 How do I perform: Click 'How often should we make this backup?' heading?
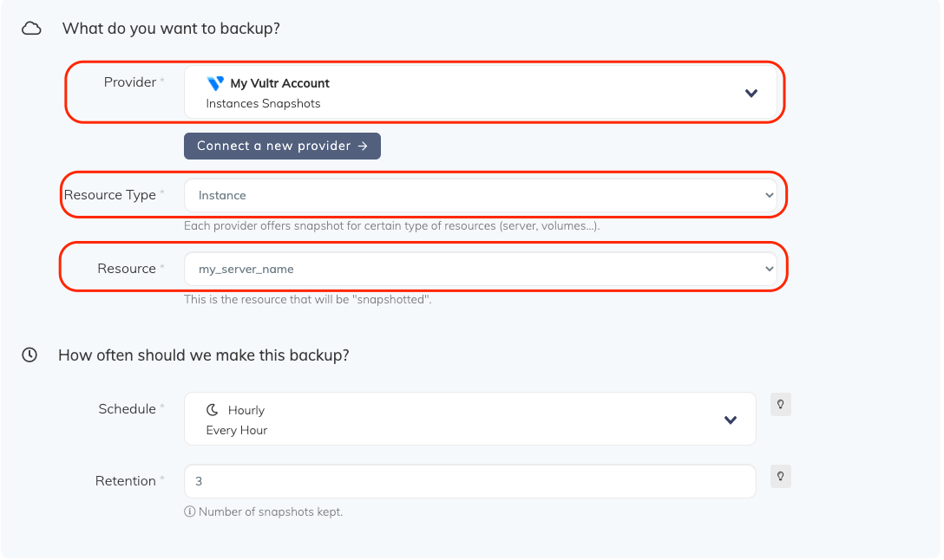(x=204, y=355)
